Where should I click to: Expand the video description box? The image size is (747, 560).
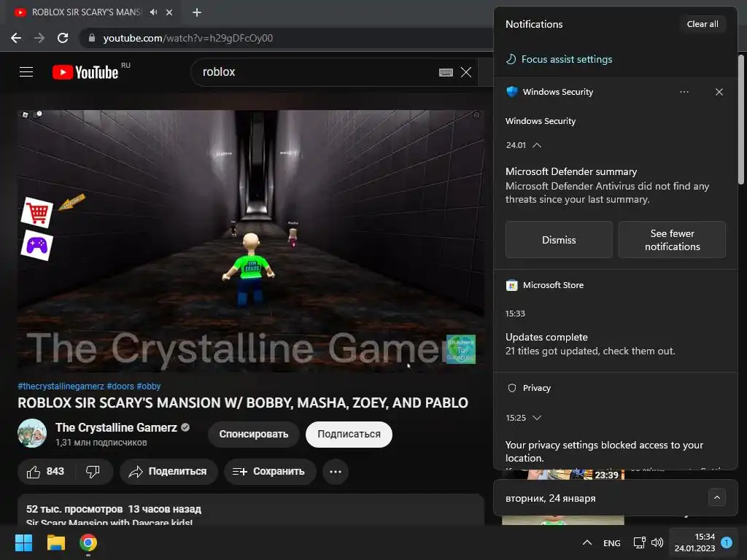[x=251, y=510]
